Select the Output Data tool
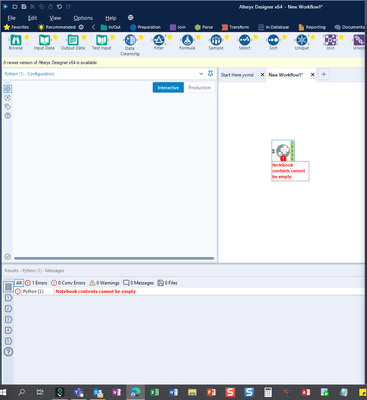This screenshot has height=400, width=367. (73, 40)
